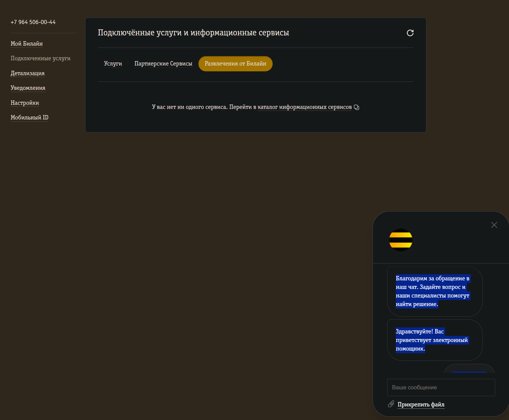The width and height of the screenshot is (509, 420).
Task: Select the Развлечения от Билайн tab
Action: (235, 64)
